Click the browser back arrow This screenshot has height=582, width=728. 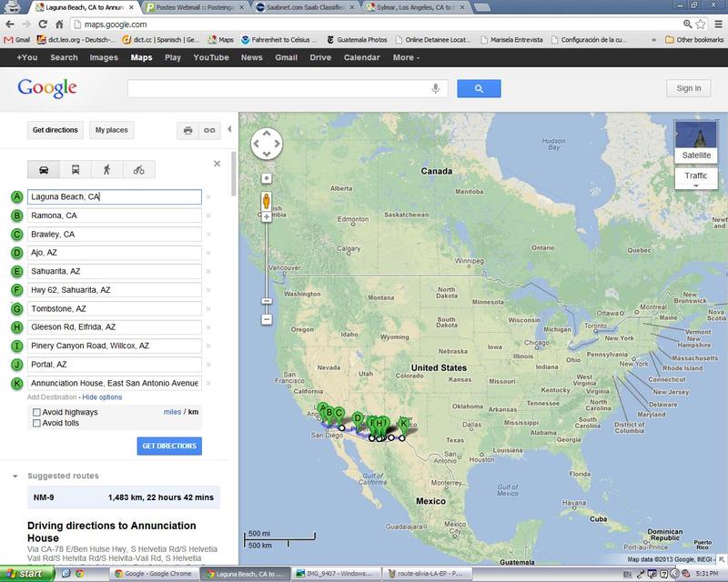(x=10, y=25)
